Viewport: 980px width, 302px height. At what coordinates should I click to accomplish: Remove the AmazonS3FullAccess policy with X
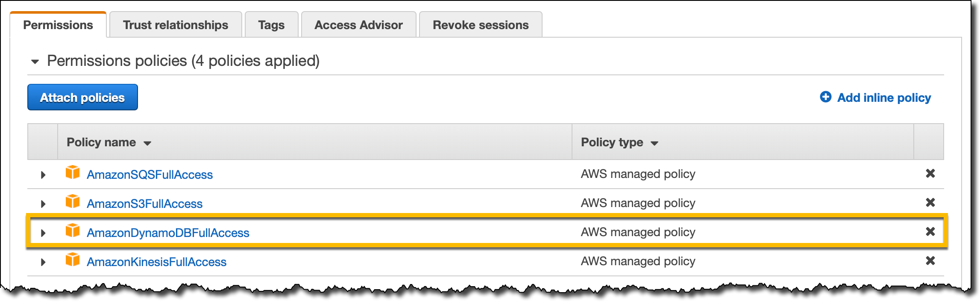pos(930,203)
